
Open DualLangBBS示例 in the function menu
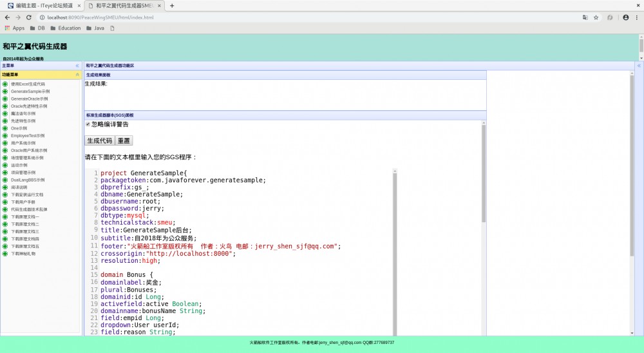pyautogui.click(x=28, y=180)
